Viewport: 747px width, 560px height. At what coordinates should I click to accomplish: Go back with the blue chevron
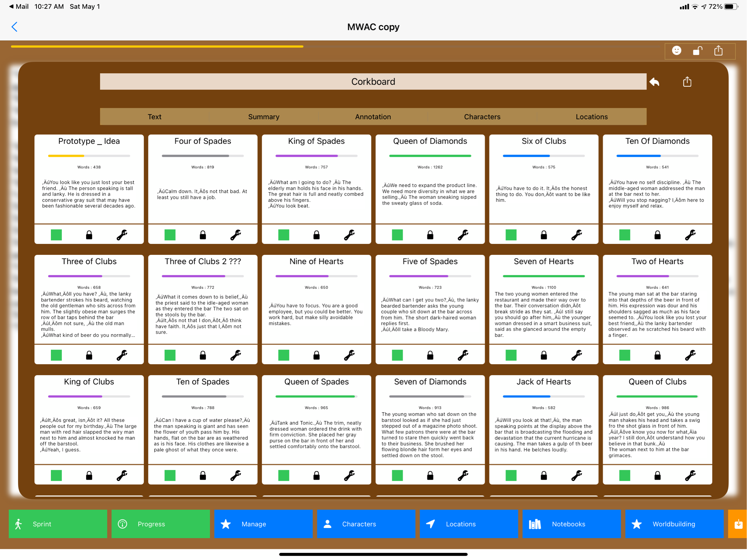pyautogui.click(x=15, y=27)
